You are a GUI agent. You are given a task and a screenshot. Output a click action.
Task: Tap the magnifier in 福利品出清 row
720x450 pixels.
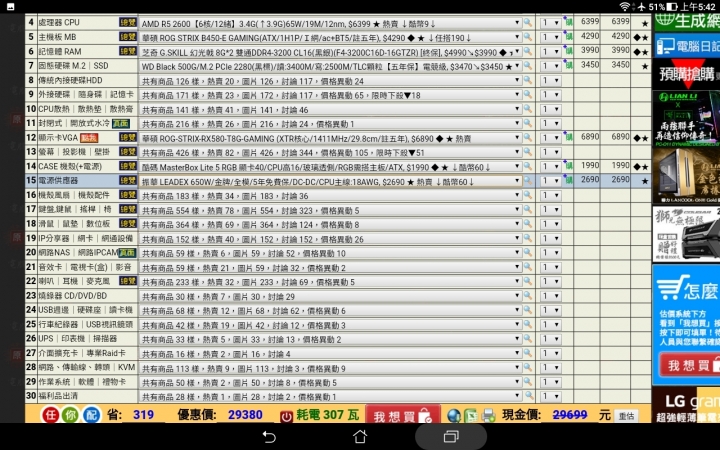coord(529,395)
